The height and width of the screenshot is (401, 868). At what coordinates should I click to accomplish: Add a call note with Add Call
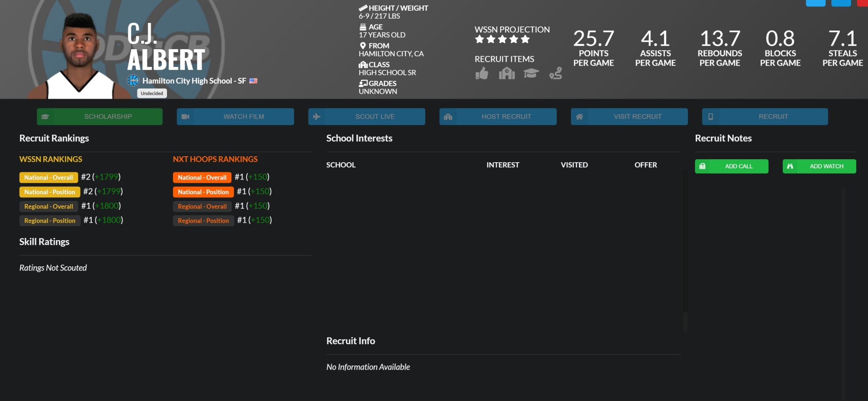coord(732,166)
